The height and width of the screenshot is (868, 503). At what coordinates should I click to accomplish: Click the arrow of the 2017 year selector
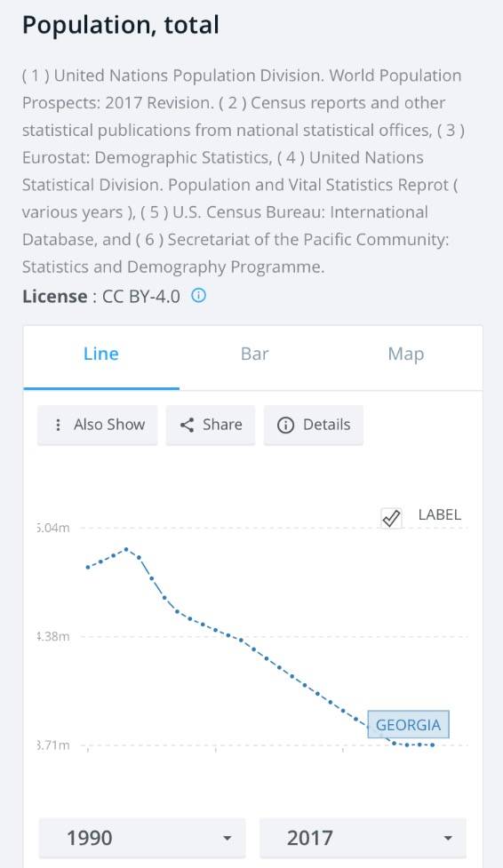click(448, 838)
